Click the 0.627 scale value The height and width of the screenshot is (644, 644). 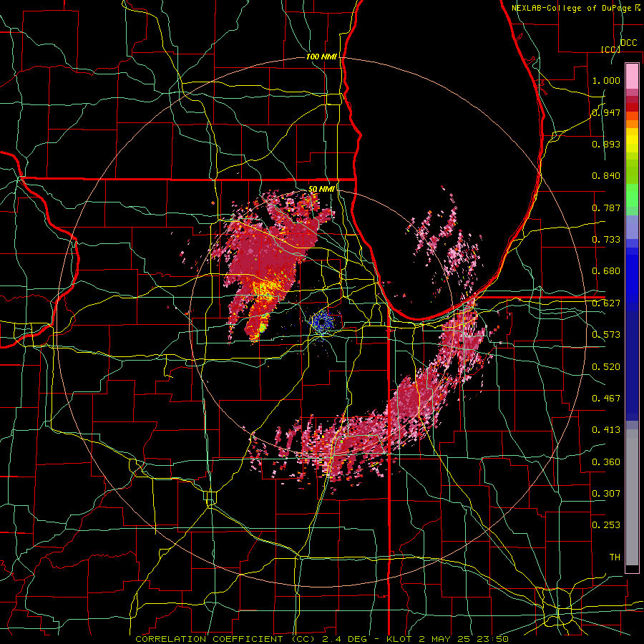click(x=606, y=303)
